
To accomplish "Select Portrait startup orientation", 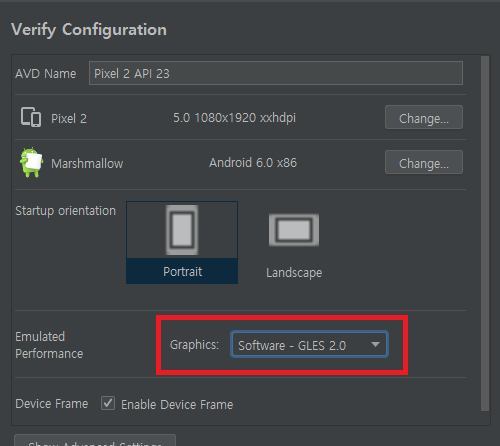I will (182, 242).
